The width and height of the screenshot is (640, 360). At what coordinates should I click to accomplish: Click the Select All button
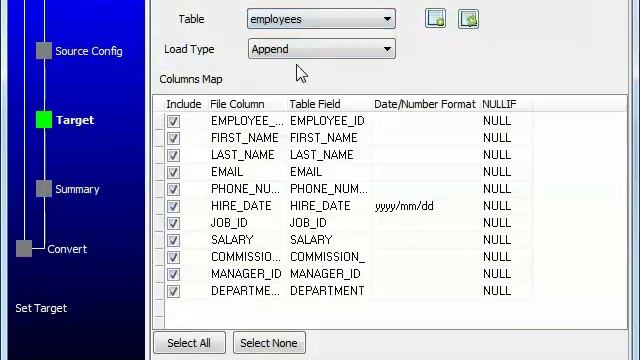coord(189,343)
